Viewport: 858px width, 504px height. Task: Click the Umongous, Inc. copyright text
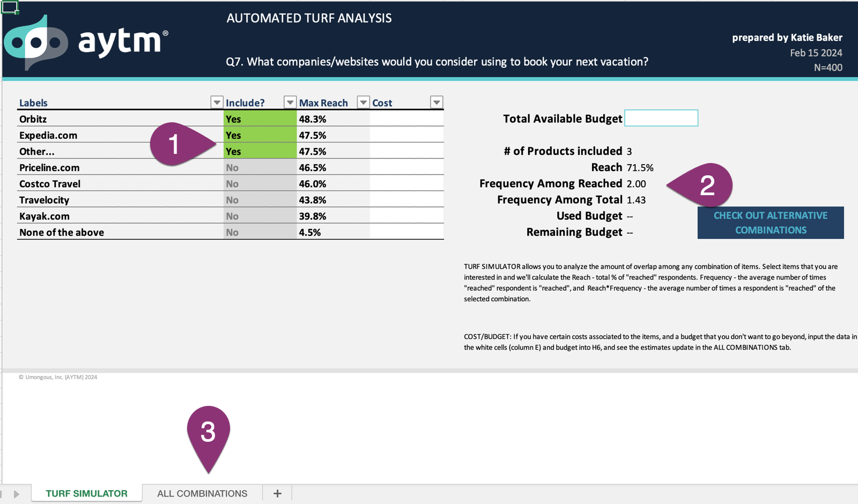point(58,377)
